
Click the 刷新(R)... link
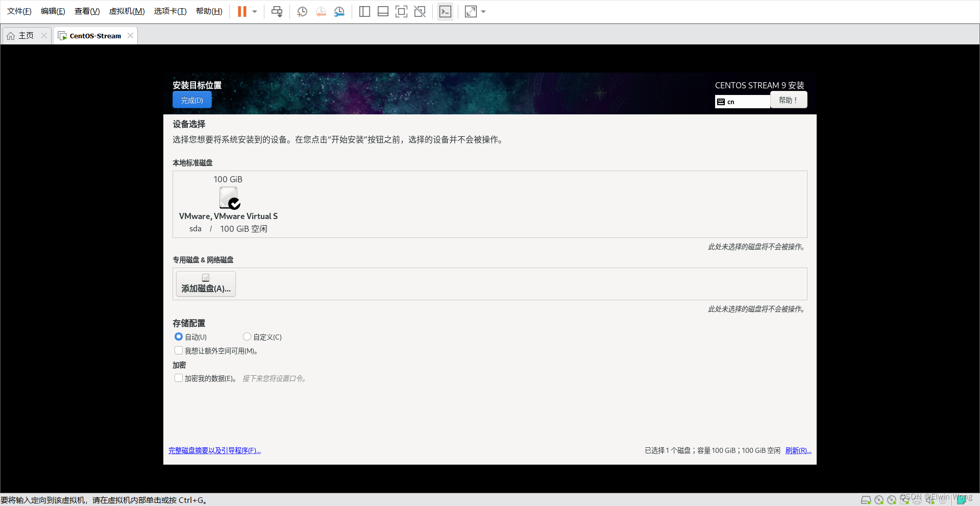(x=798, y=450)
